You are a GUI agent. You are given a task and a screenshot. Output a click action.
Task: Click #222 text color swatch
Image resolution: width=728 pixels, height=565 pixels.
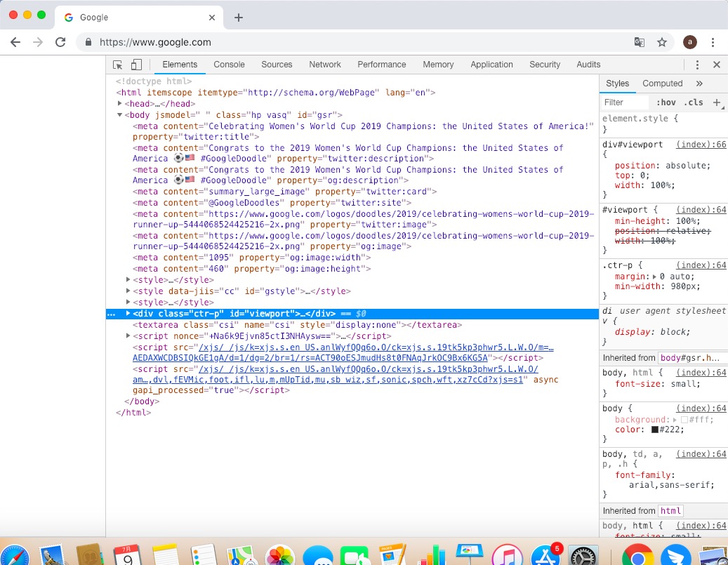click(x=655, y=430)
